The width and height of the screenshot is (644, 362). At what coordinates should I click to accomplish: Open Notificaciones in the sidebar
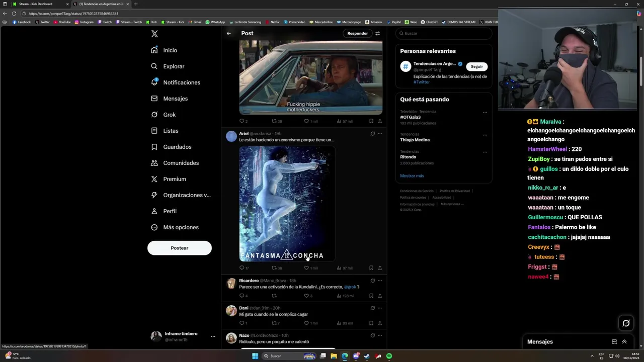point(176,82)
